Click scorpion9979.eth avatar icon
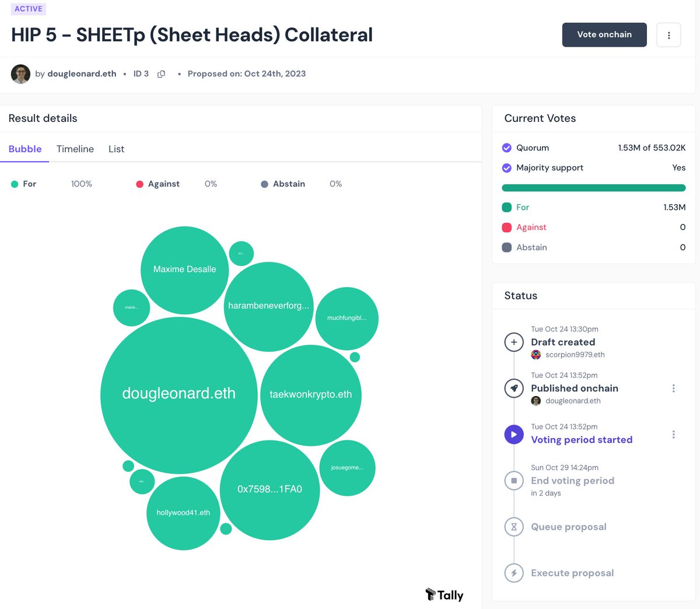Viewport: 700px width, 609px height. click(536, 355)
